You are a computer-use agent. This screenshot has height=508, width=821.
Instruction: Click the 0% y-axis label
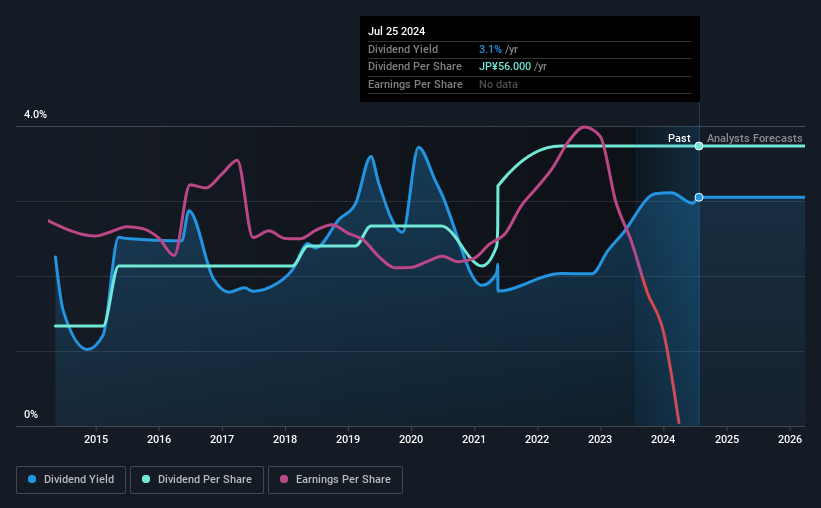tap(31, 414)
